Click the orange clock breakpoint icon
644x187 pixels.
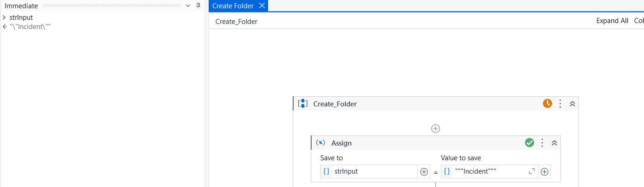(547, 104)
